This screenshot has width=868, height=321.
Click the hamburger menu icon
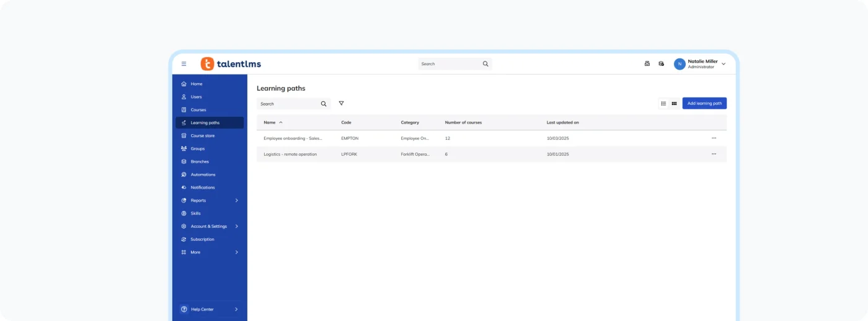[184, 64]
